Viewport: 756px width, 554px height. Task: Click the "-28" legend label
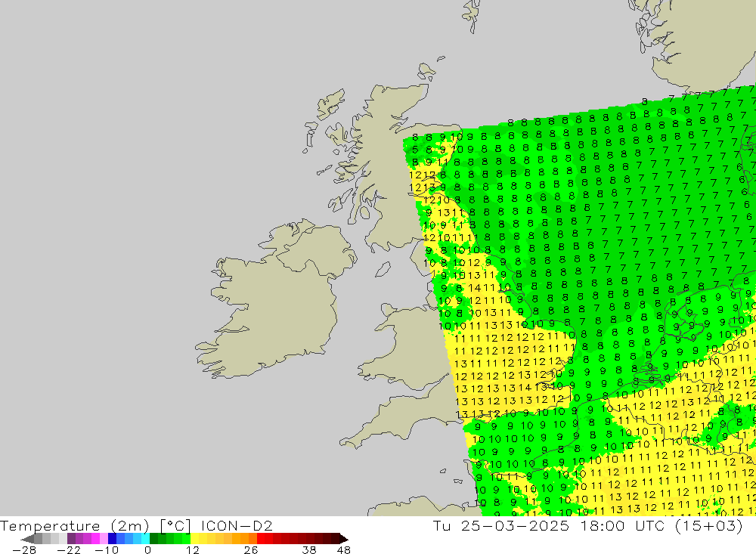[24, 550]
